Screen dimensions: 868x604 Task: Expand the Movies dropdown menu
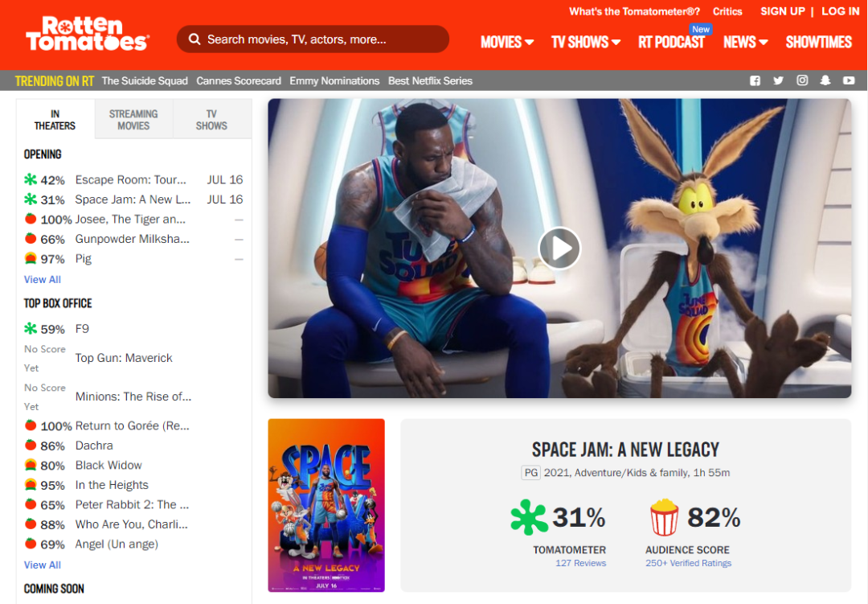[x=506, y=42]
